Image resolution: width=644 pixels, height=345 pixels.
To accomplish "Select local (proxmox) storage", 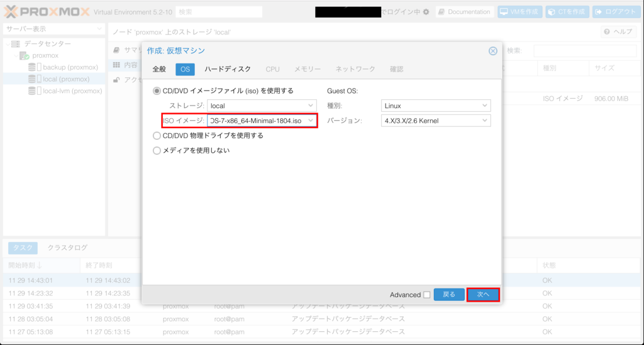I will click(65, 79).
